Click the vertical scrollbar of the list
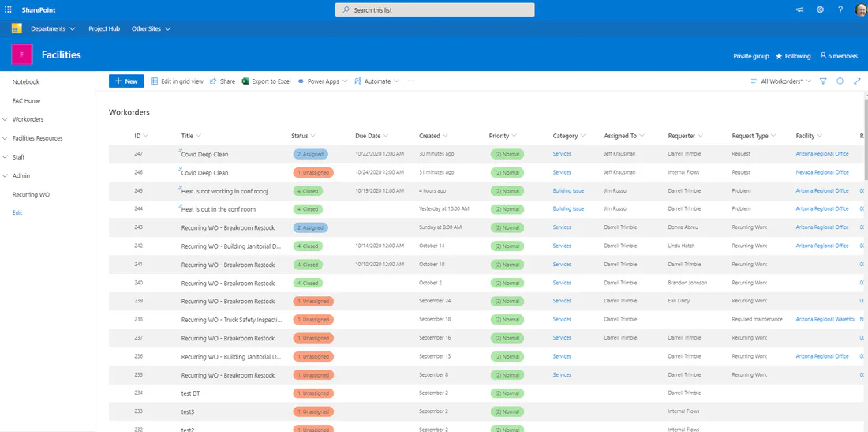Image resolution: width=868 pixels, height=432 pixels. click(866, 138)
